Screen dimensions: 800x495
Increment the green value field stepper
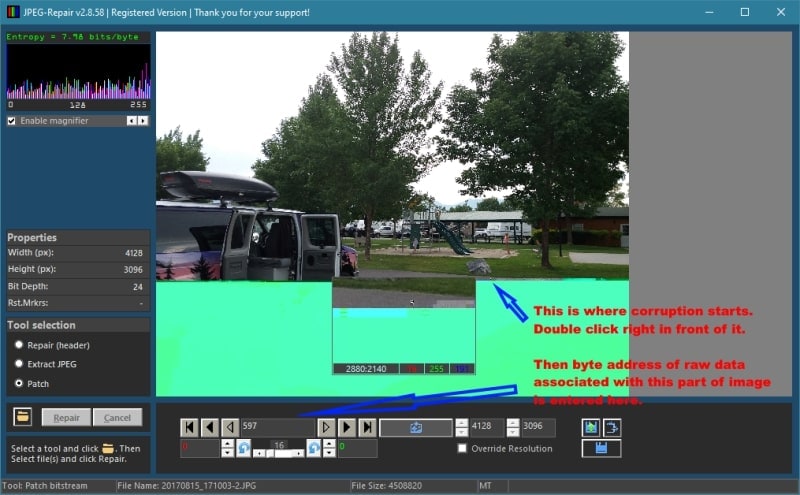click(x=329, y=443)
